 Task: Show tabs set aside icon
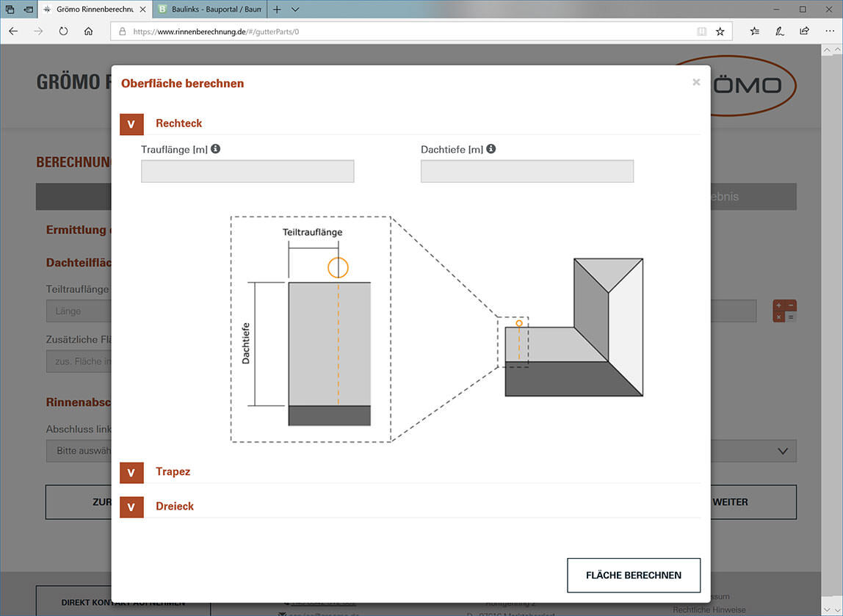pos(10,9)
